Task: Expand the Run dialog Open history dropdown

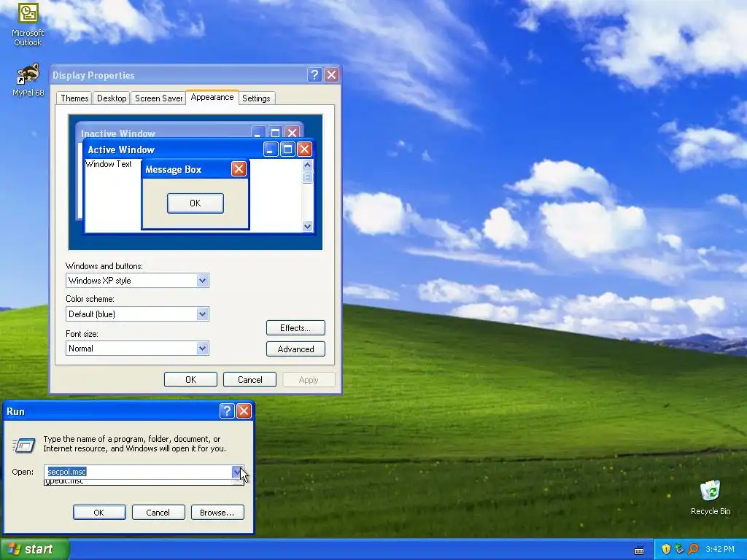Action: [237, 472]
